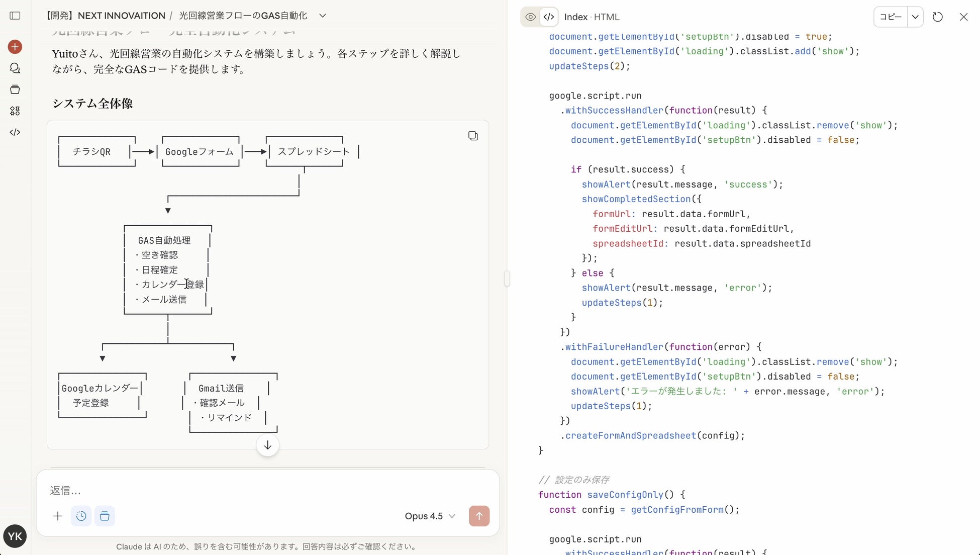
Task: Copy the system diagram code block
Action: tap(473, 136)
